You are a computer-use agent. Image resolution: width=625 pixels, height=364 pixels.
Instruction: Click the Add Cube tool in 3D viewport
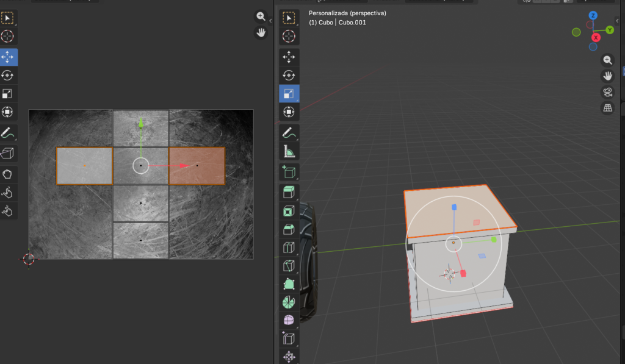(289, 171)
